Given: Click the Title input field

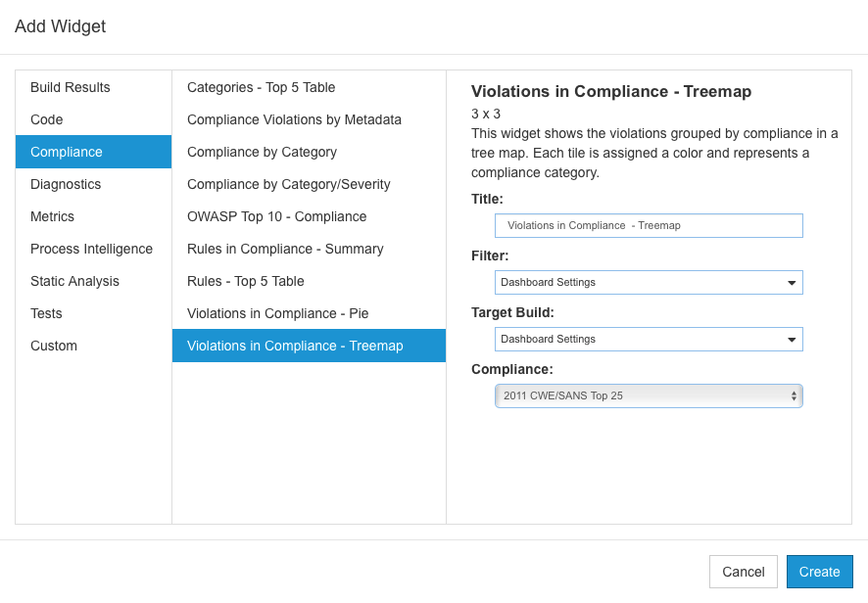Looking at the screenshot, I should pyautogui.click(x=649, y=226).
